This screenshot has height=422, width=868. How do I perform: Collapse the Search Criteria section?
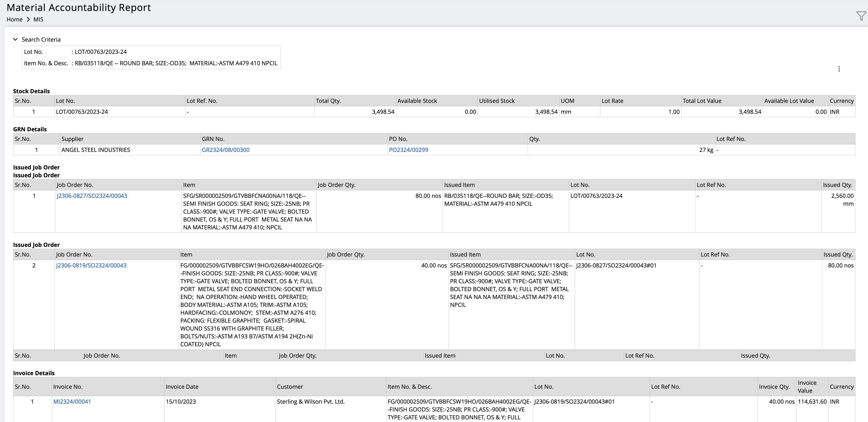16,39
